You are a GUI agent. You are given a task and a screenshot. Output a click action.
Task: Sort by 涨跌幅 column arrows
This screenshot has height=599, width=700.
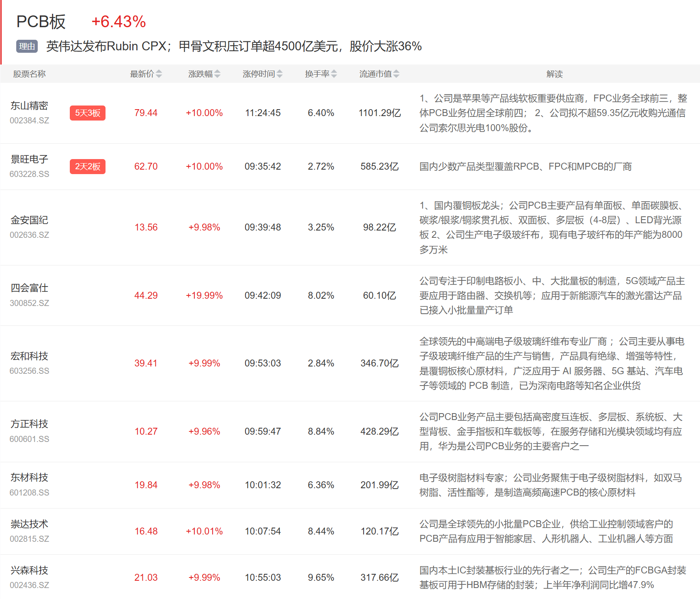[x=217, y=74]
